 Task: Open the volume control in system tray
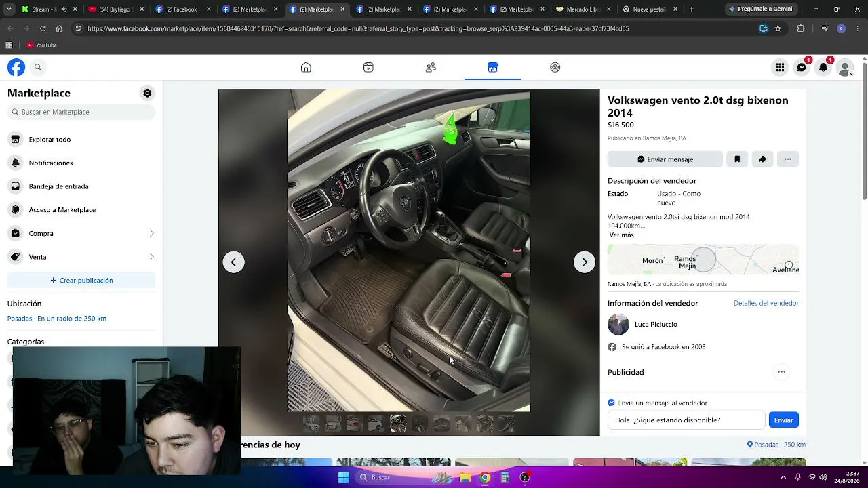823,477
